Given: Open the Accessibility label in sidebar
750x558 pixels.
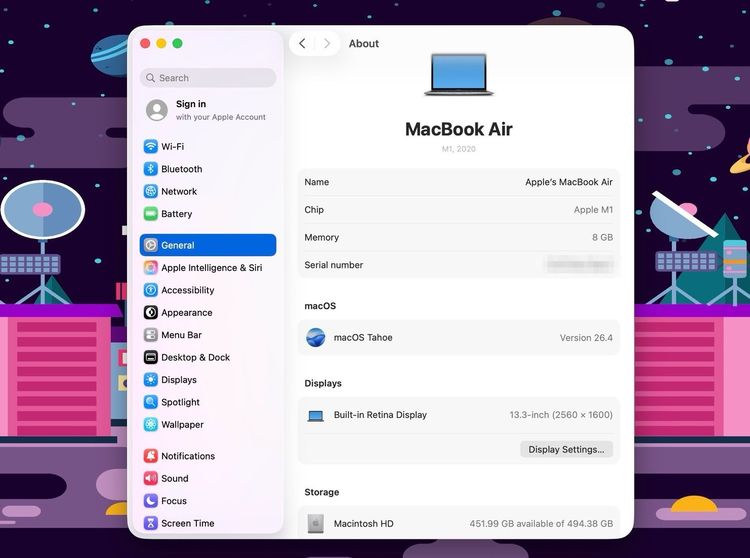Looking at the screenshot, I should 188,290.
